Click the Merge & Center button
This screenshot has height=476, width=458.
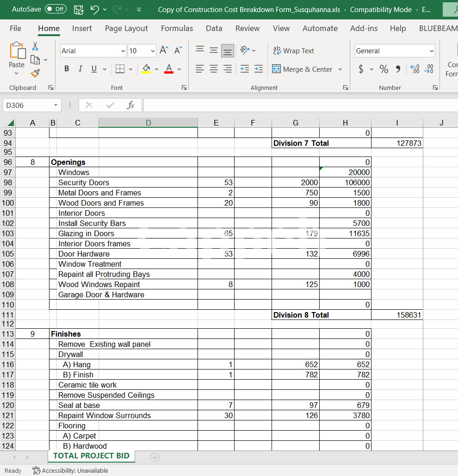tap(302, 69)
